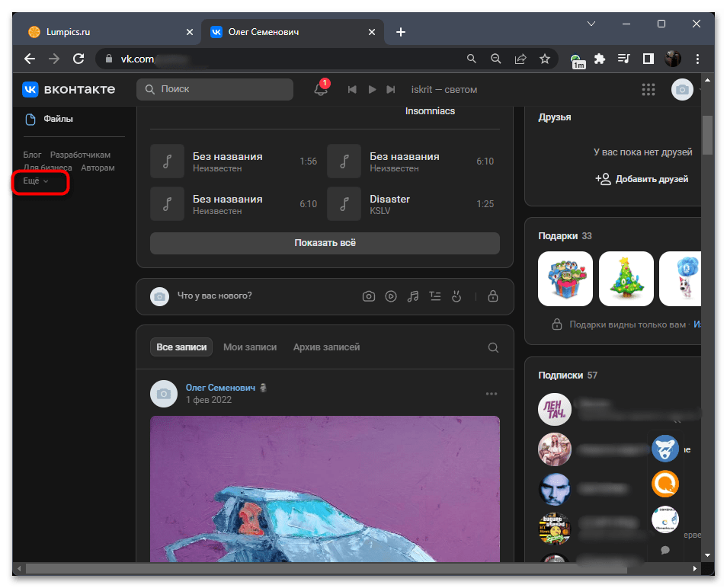
Task: Switch to Мои записи tab
Action: click(x=250, y=347)
